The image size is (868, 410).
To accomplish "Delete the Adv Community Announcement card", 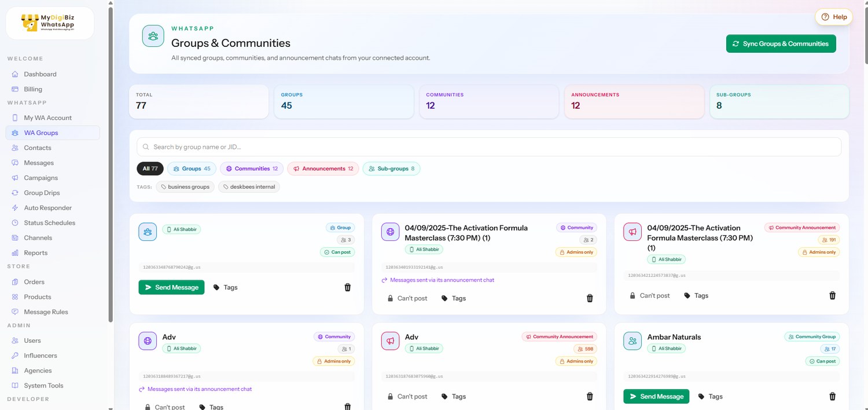I will (590, 397).
